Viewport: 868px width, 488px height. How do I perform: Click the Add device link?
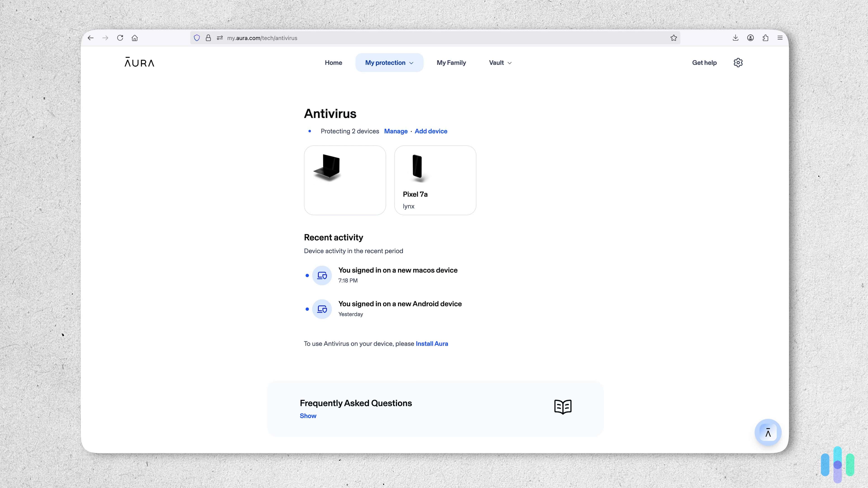431,131
